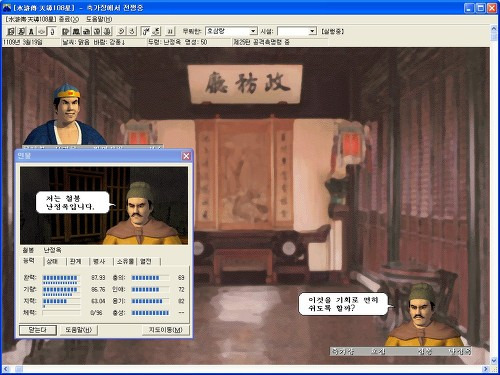500x375 pixels.
Task: Open the 종료(X) menu
Action: (69, 19)
